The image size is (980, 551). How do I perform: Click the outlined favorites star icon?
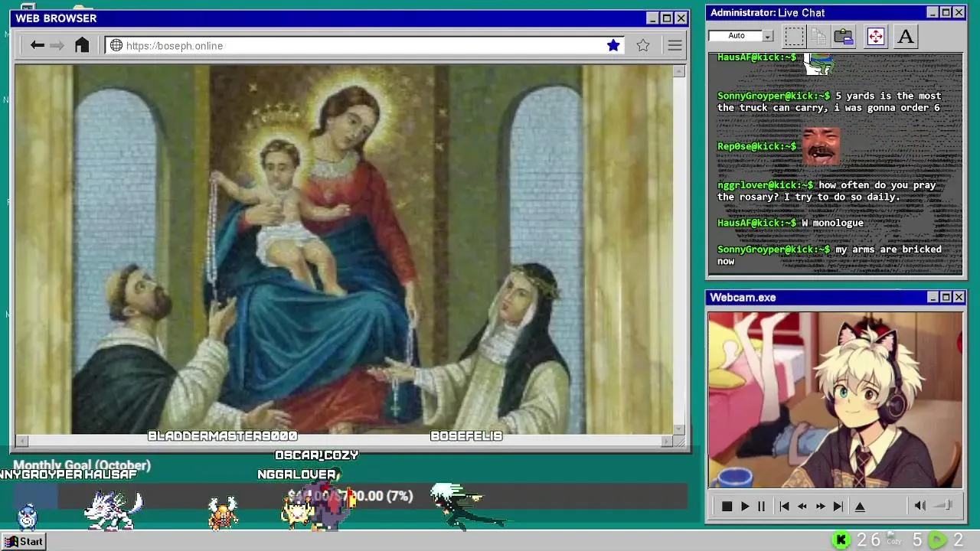[x=643, y=46]
